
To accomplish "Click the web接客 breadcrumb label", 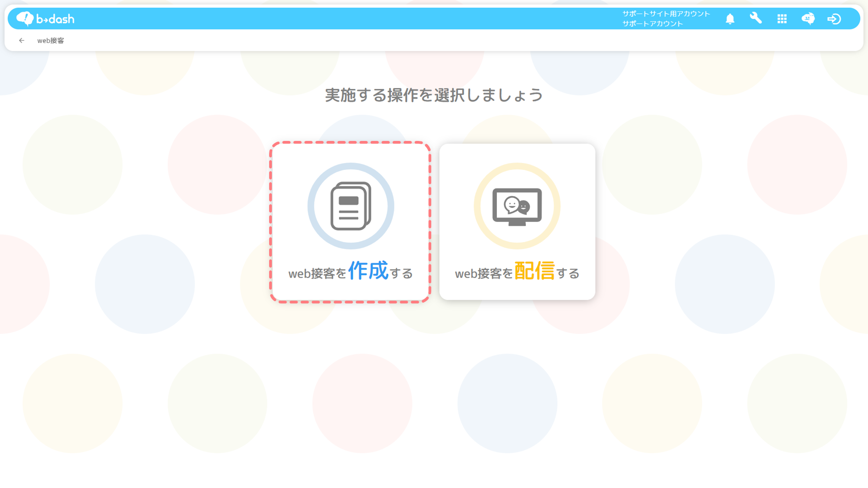I will tap(51, 40).
